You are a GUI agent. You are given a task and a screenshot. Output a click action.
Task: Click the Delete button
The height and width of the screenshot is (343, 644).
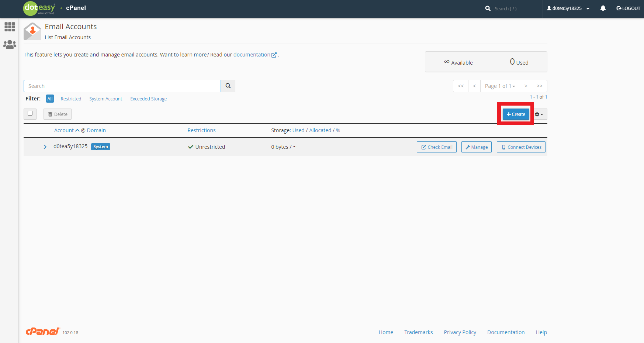click(x=58, y=114)
